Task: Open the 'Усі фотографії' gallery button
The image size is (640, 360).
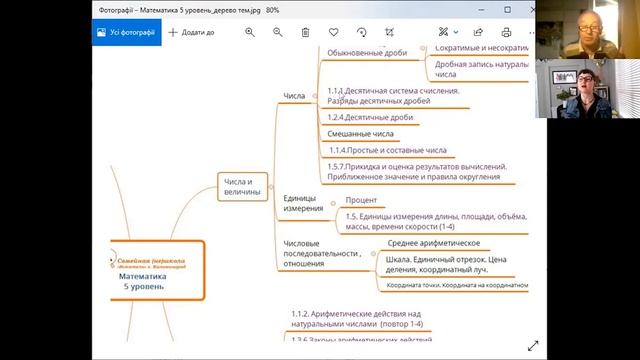Action: 127,32
